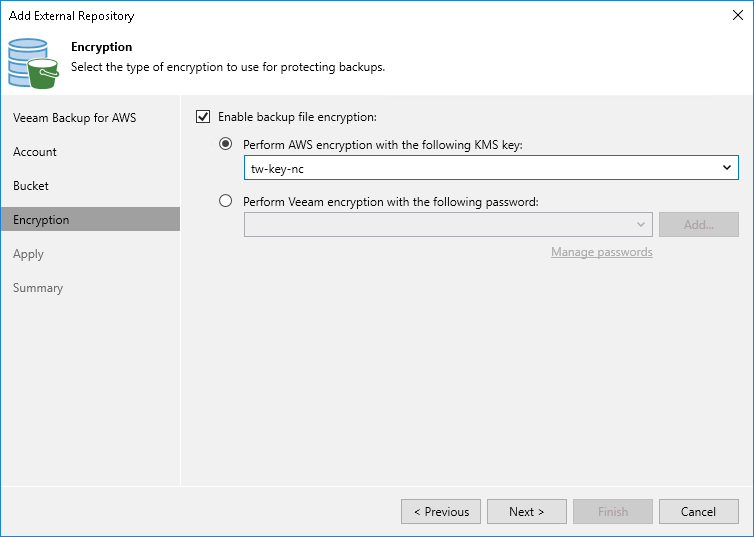Toggle Enable backup file encryption checkbox
Viewport: 754px width, 537px height.
(204, 117)
